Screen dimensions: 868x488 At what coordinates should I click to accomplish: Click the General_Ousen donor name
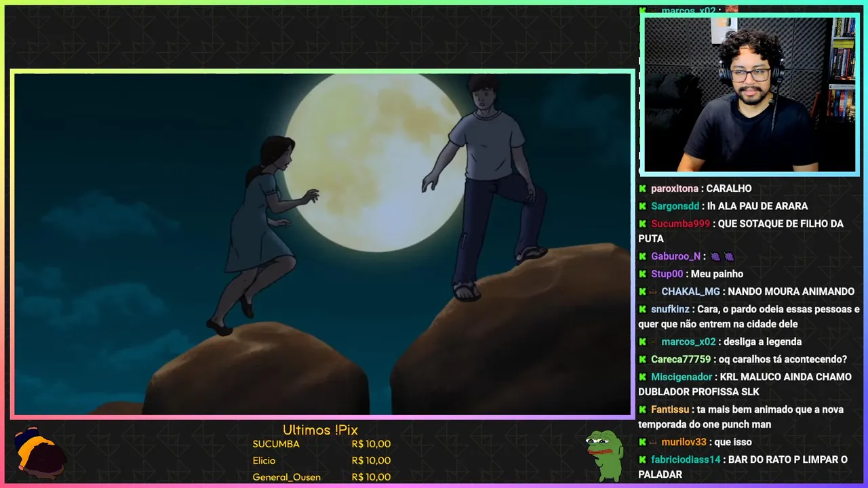click(286, 477)
